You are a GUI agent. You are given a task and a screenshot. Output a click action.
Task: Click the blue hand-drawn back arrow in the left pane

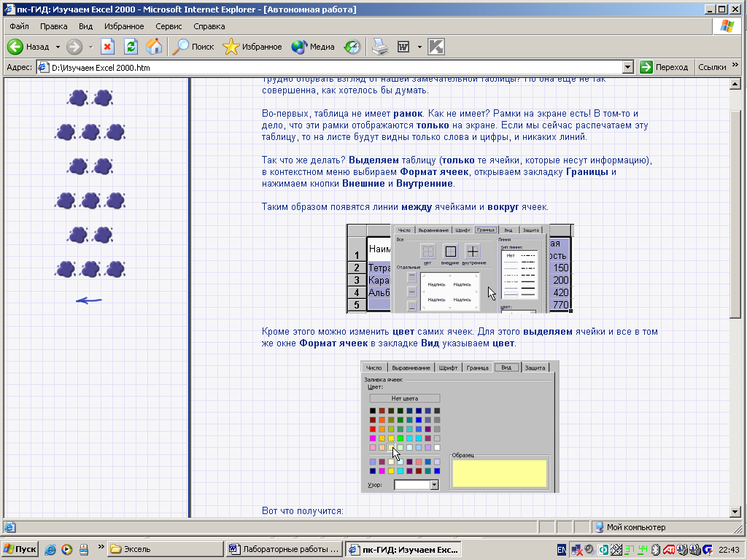point(89,300)
